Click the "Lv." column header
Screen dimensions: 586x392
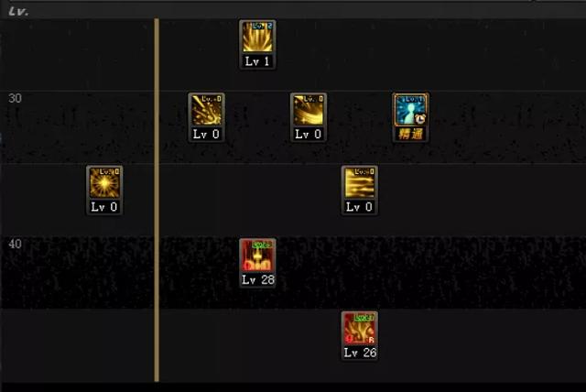[18, 12]
